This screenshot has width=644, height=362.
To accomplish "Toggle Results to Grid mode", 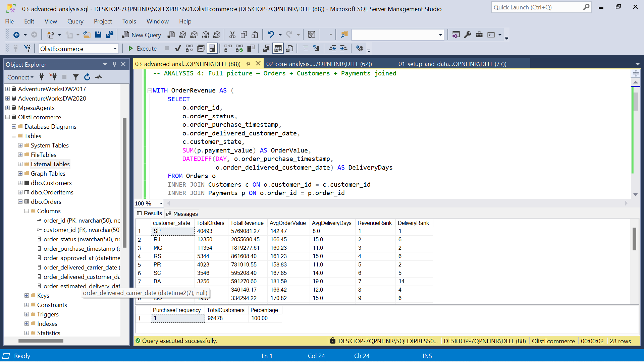I will pyautogui.click(x=278, y=49).
